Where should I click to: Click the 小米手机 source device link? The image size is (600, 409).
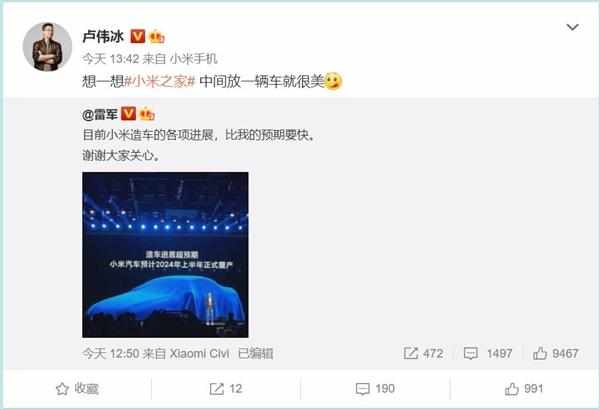click(193, 59)
